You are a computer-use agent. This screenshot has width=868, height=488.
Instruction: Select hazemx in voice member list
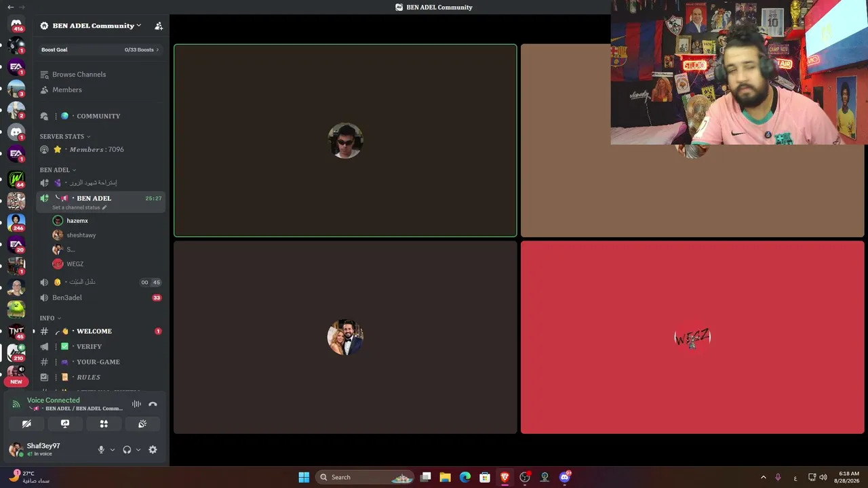coord(107,221)
